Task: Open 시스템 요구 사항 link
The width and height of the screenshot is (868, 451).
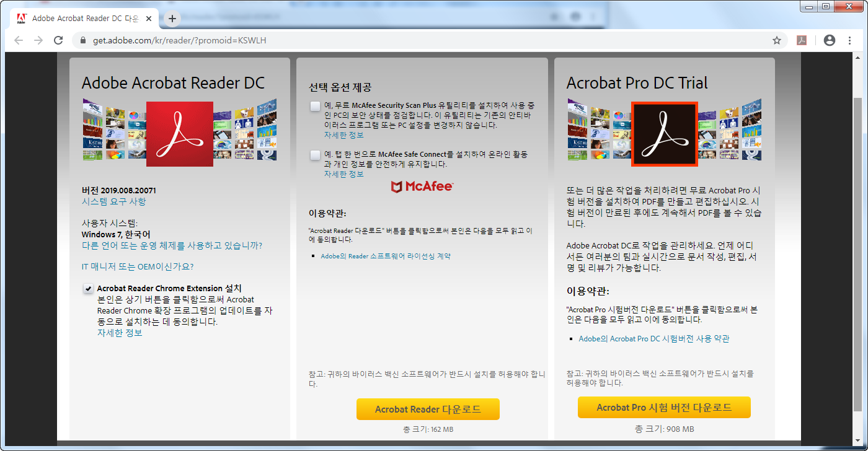Action: (x=114, y=201)
